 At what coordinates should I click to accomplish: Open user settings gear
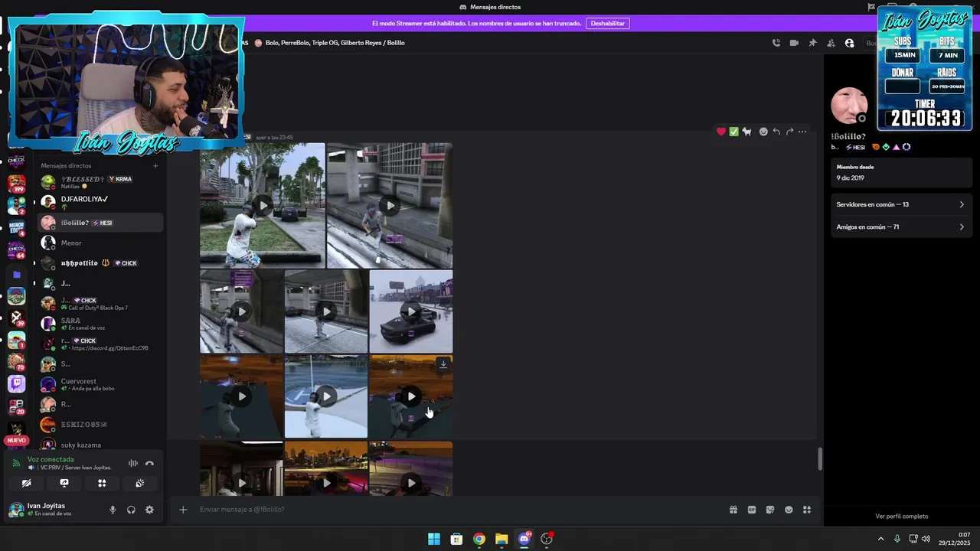(x=149, y=510)
